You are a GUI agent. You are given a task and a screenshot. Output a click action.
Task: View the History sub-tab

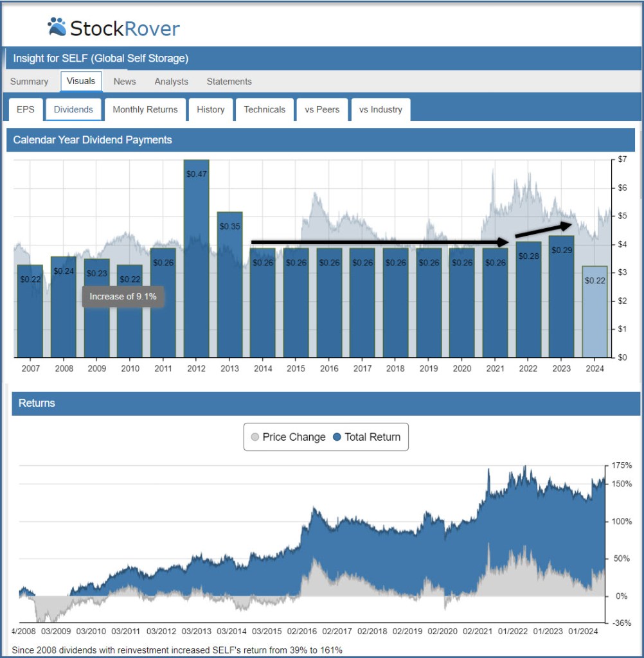(x=210, y=109)
